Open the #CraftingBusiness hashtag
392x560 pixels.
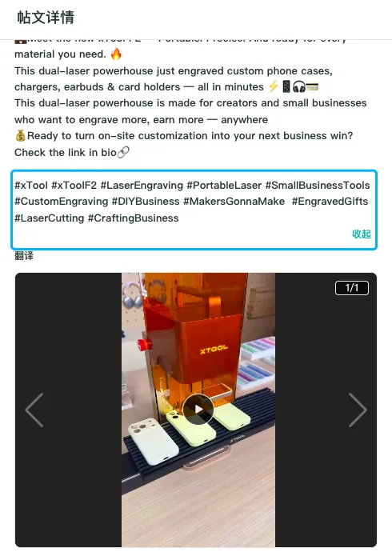(x=133, y=218)
